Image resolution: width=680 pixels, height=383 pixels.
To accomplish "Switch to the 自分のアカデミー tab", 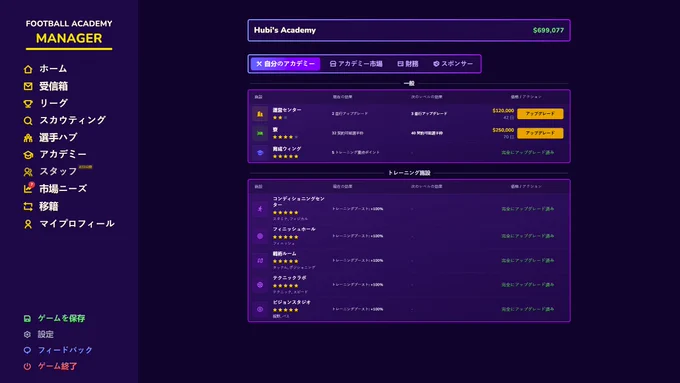I will tap(285, 64).
